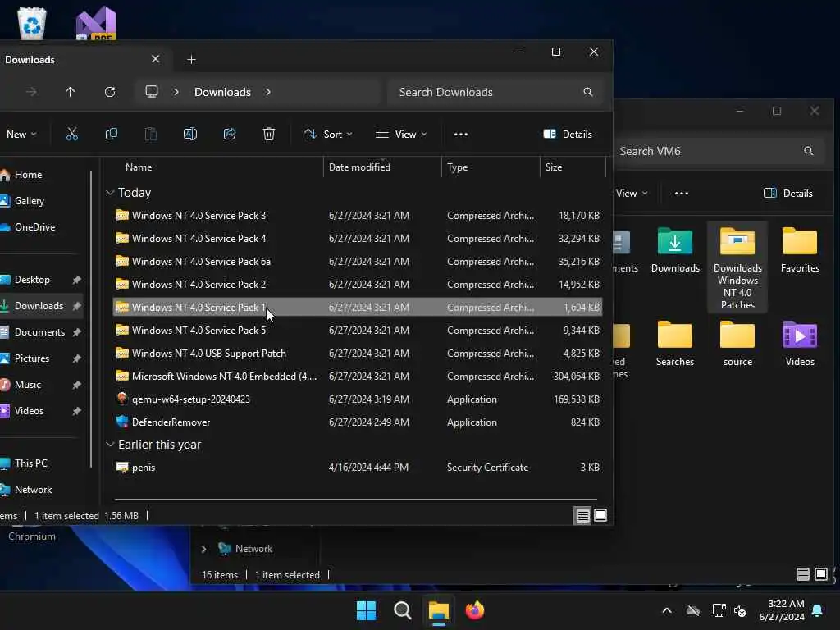
Task: Add a new tab with plus button
Action: [191, 59]
